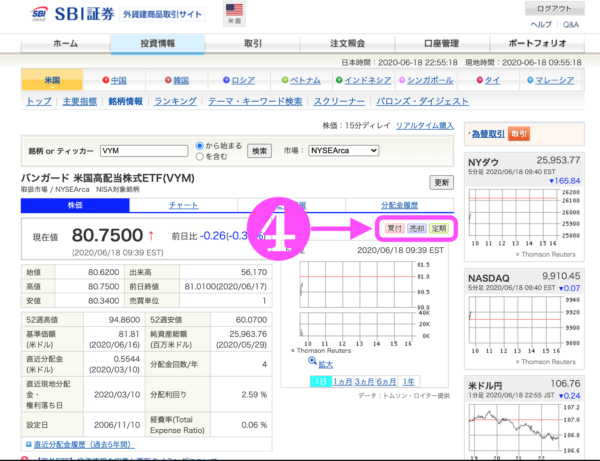Open the 銘柄情報 submenu item
Viewport: 600px width, 461px height.
(x=126, y=101)
